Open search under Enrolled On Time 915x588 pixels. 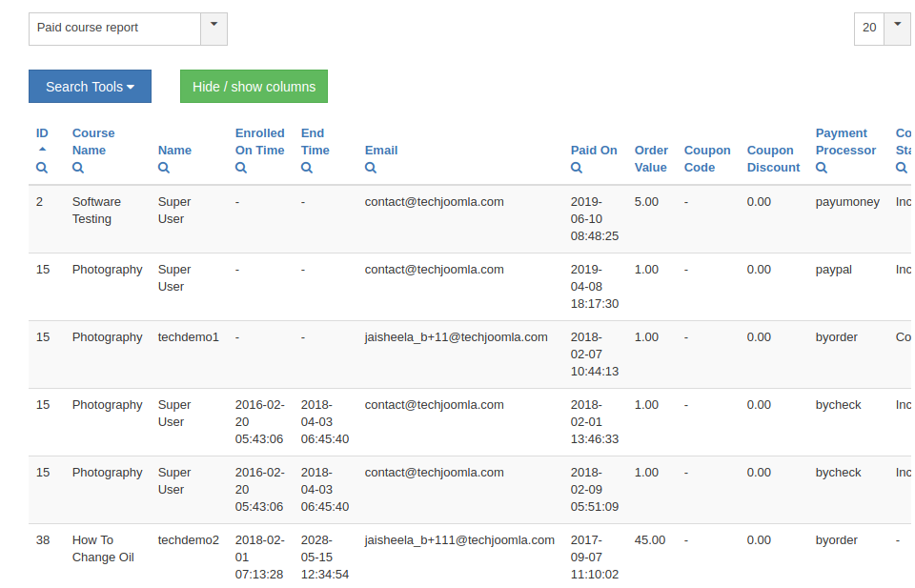(x=241, y=168)
